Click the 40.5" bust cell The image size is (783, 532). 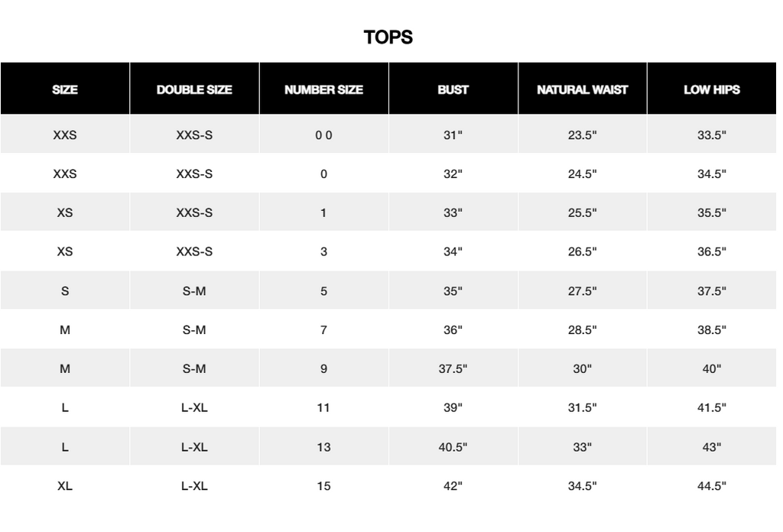click(453, 446)
